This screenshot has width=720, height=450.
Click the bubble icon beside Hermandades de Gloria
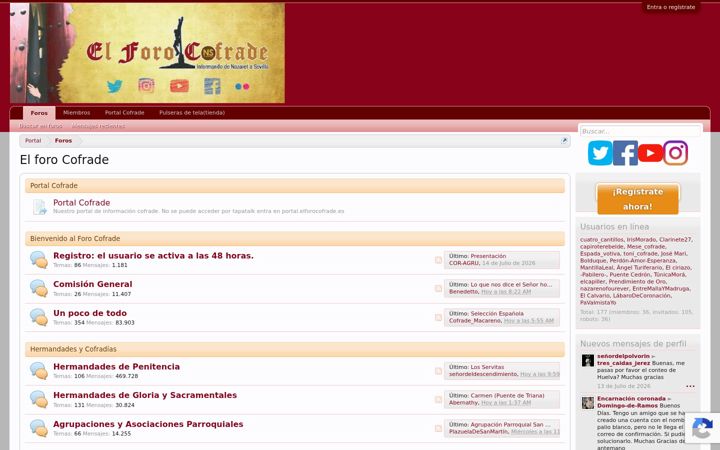(x=39, y=399)
